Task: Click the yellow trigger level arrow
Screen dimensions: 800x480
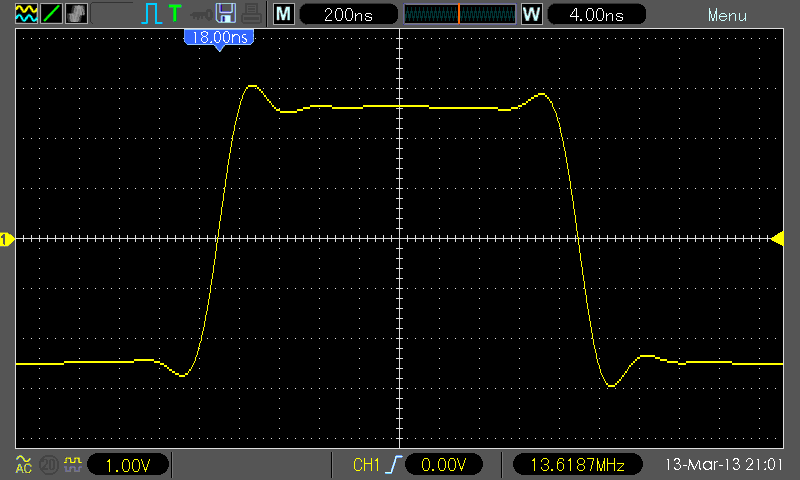Action: 777,239
